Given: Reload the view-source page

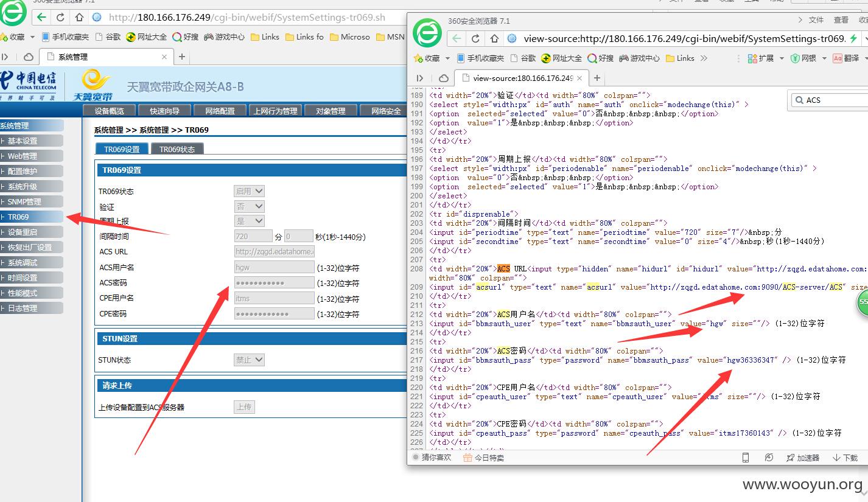Looking at the screenshot, I should (x=476, y=38).
